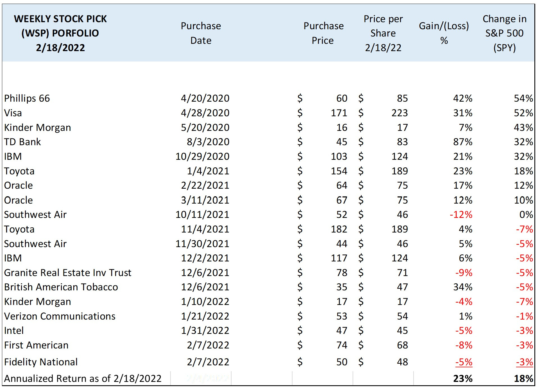Screen dimensions: 540x392
Task: Click the 21% gain value
Action: click(x=463, y=156)
